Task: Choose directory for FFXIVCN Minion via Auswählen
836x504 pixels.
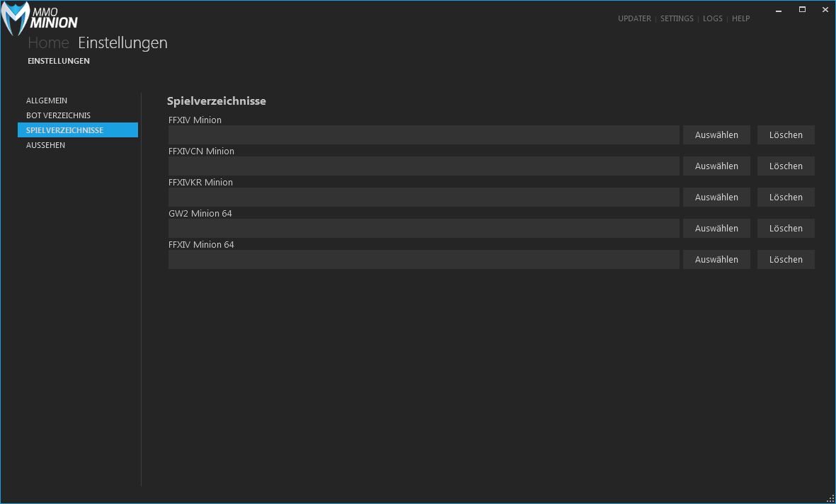Action: tap(716, 166)
